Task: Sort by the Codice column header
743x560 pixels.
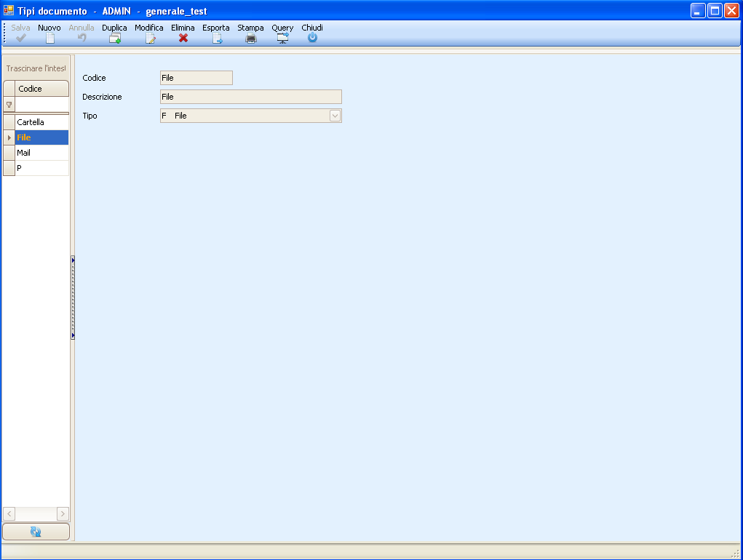Action: tap(41, 89)
